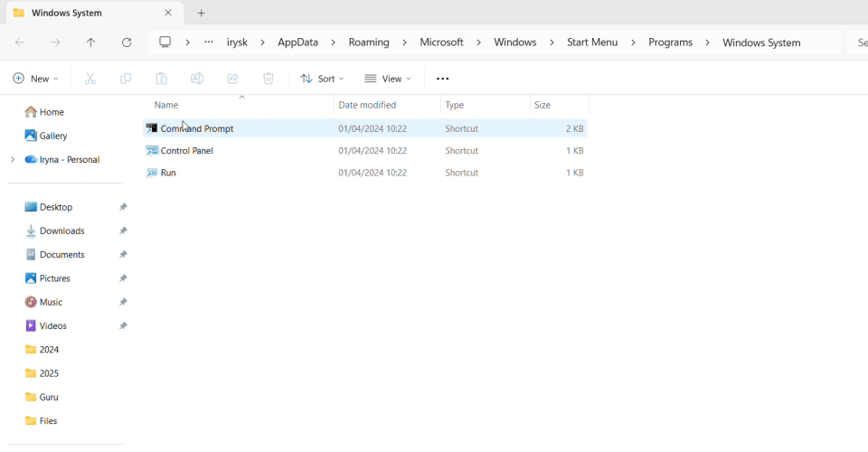
Task: Show hidden breadcrumb folders via ellipsis
Action: tap(209, 42)
